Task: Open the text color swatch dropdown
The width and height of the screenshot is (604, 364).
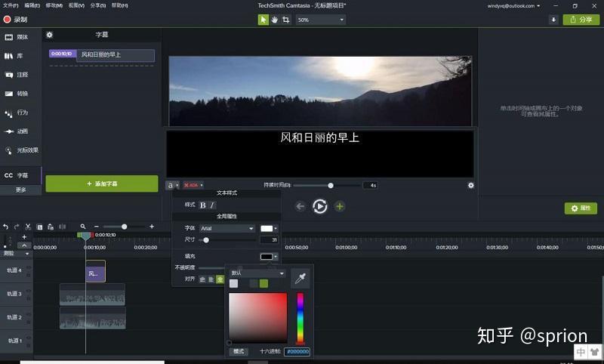Action: 269,228
